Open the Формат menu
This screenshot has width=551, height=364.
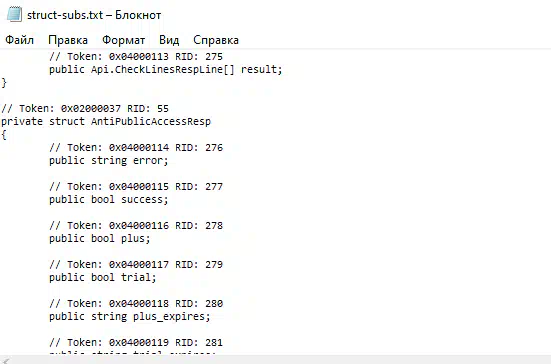pyautogui.click(x=123, y=40)
